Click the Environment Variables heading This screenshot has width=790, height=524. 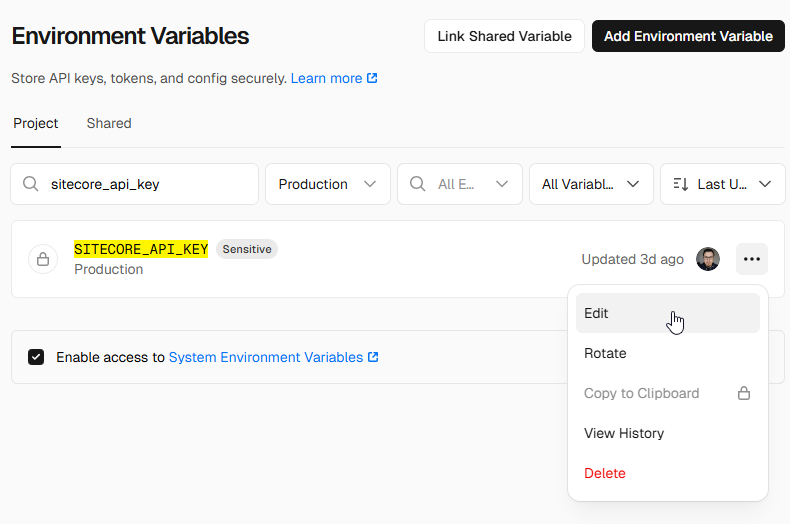130,36
